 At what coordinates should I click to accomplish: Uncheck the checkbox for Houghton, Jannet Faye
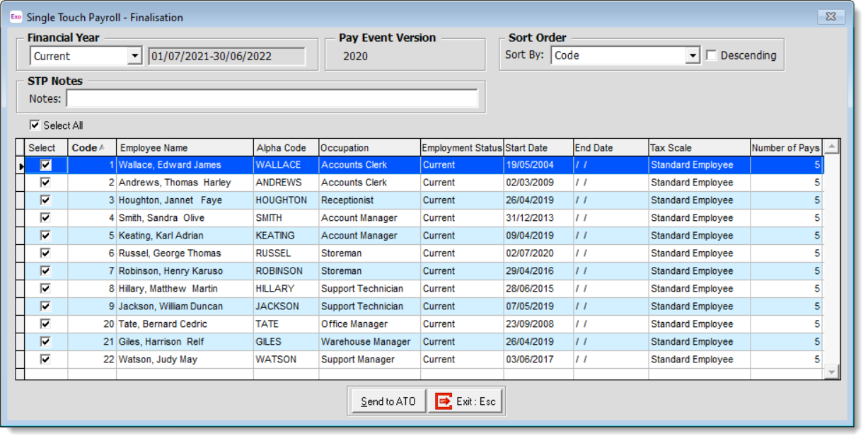[46, 200]
